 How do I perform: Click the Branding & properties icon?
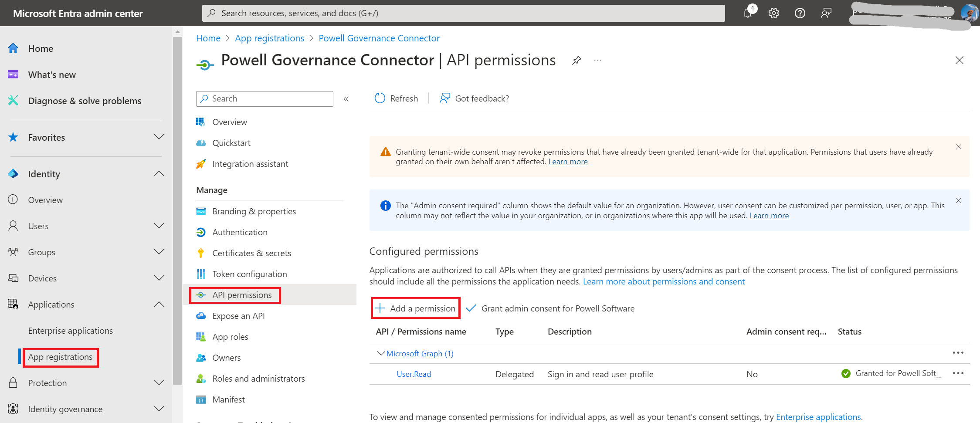click(200, 211)
